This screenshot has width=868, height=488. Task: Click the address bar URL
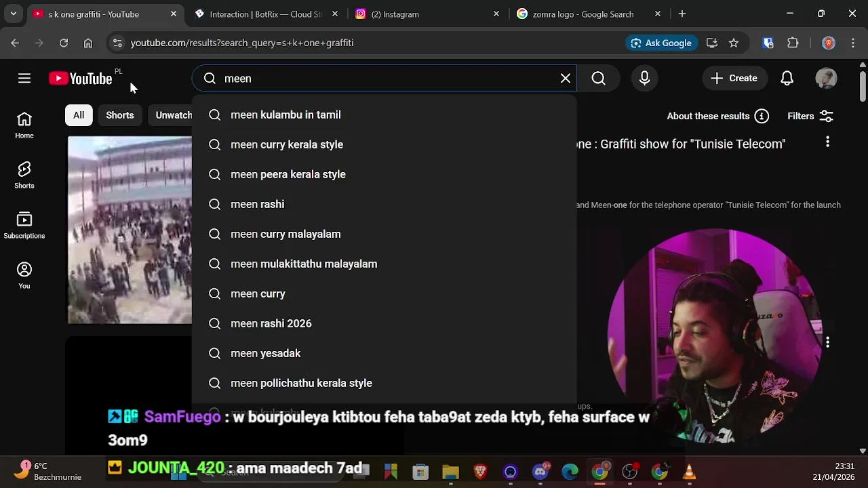click(x=242, y=43)
